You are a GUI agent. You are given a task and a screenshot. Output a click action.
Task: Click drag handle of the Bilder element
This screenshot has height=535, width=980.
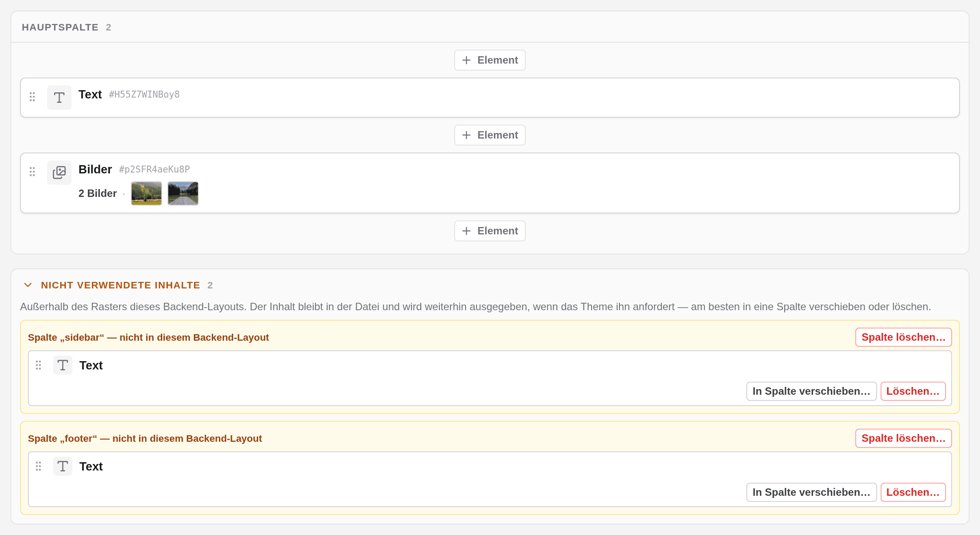(x=32, y=172)
